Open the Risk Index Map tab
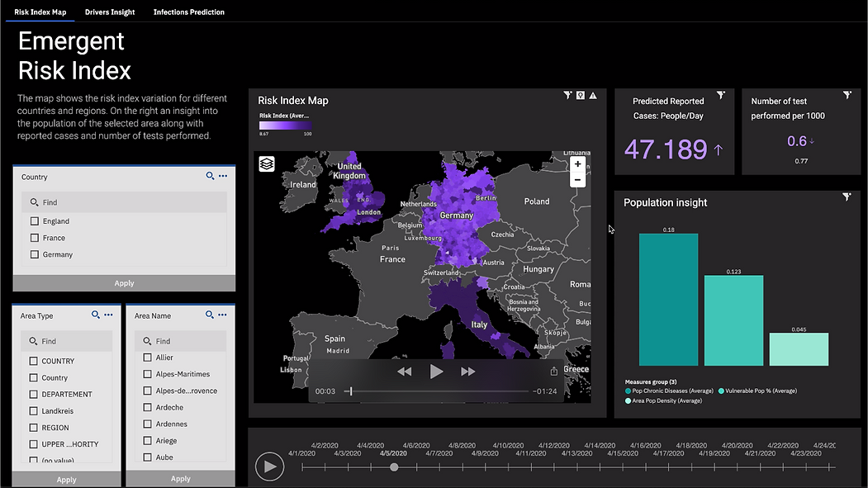The height and width of the screenshot is (488, 868). pos(40,12)
